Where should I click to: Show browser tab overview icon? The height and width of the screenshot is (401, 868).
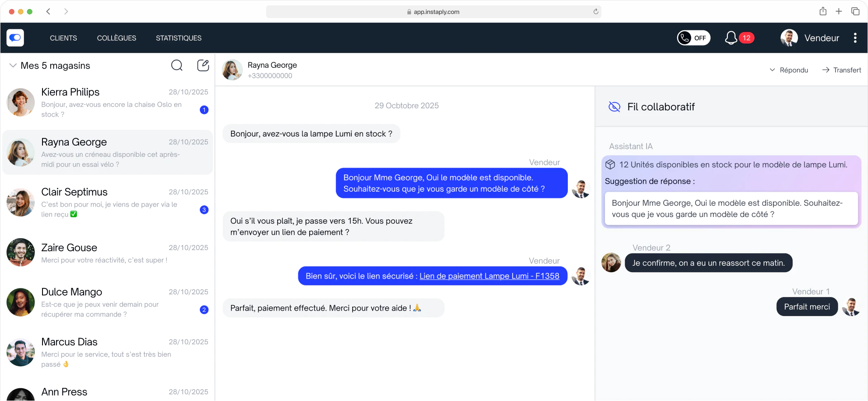pyautogui.click(x=855, y=11)
